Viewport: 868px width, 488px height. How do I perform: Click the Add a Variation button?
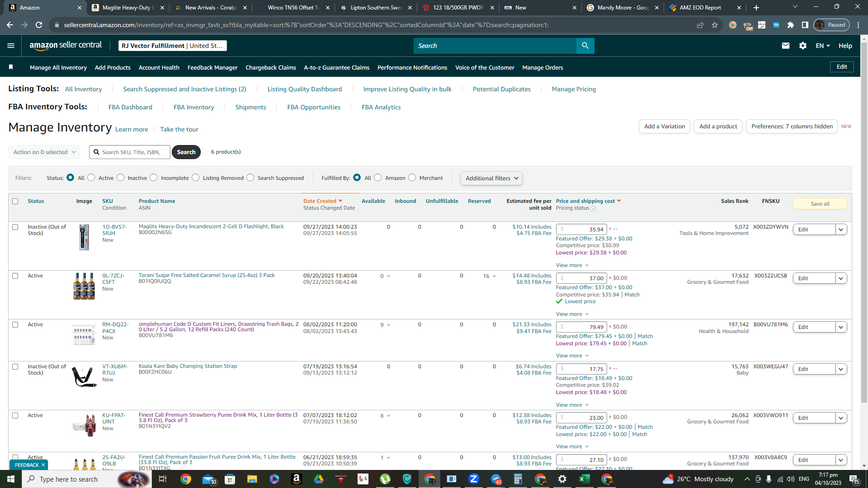tap(665, 127)
